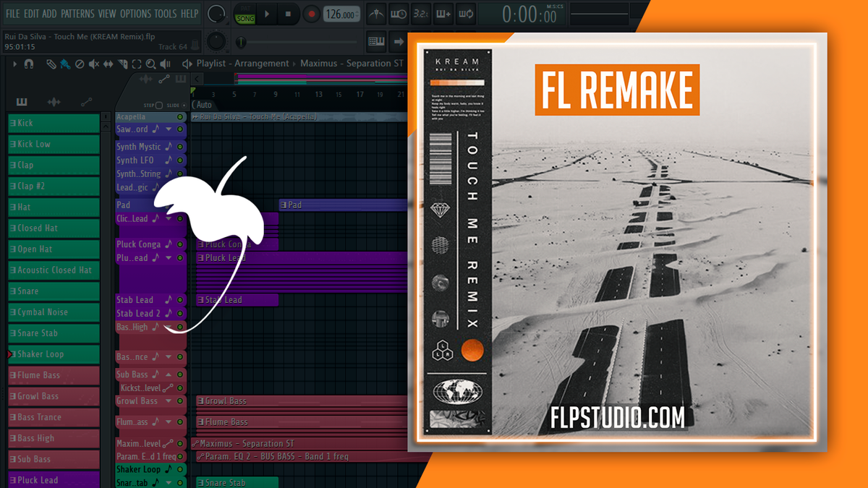Screen dimensions: 868x488
Task: Select the magnet snap icon in the Playlist toolbar
Action: (27, 64)
